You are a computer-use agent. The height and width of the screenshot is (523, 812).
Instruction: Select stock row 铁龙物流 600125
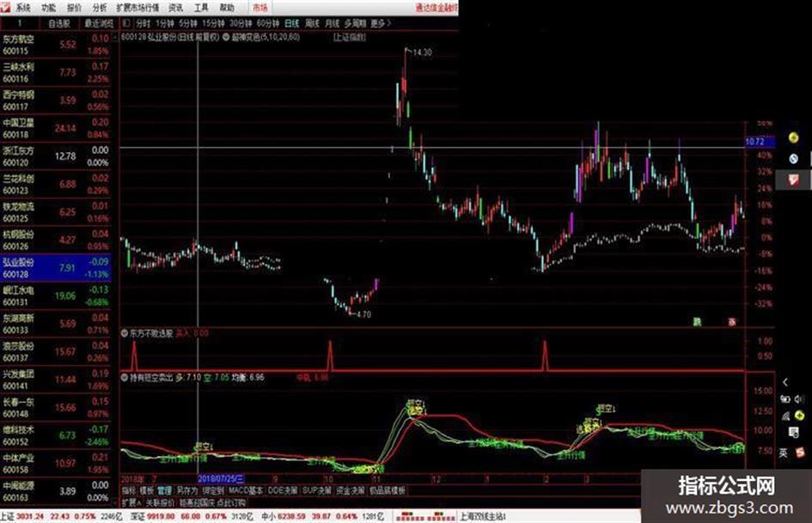click(55, 212)
